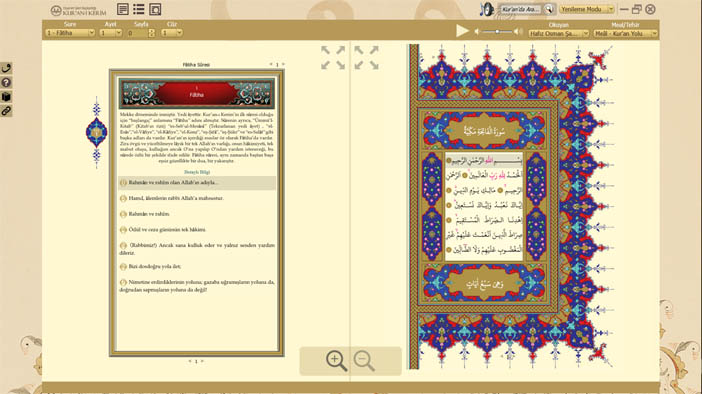Open the help question mark sidebar icon
Viewport: 702px width, 394px height.
[x=6, y=82]
